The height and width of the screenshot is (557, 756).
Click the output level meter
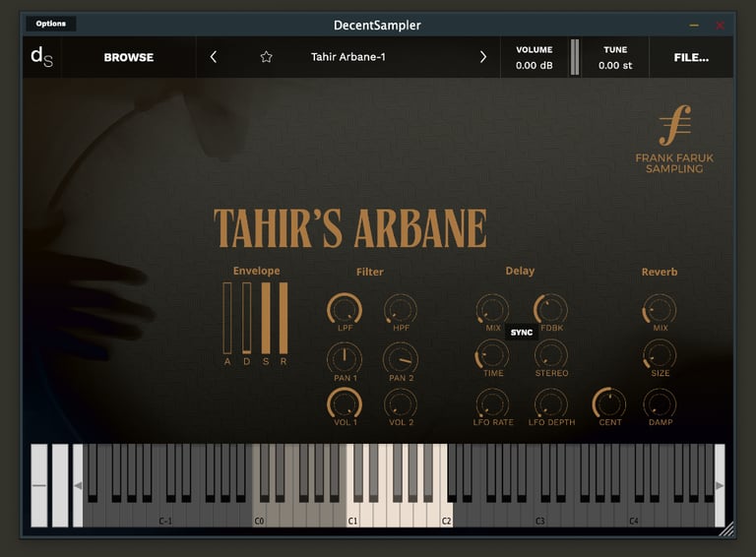pyautogui.click(x=575, y=57)
